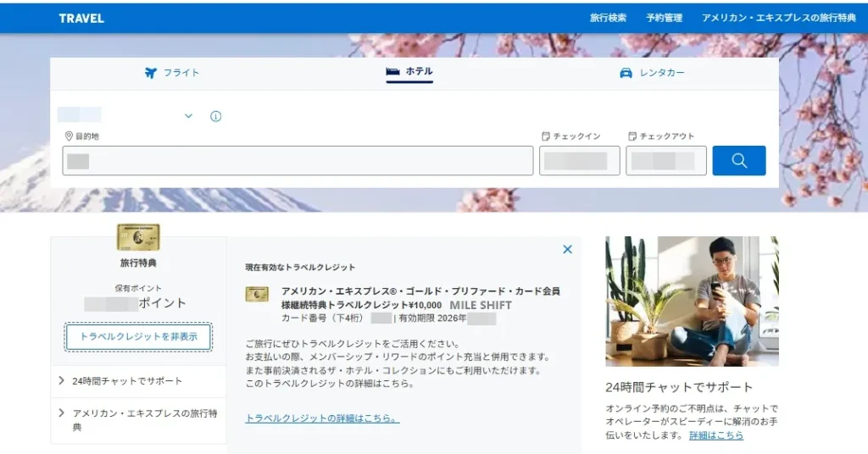
Task: Click the bed hotel icon
Action: (392, 71)
